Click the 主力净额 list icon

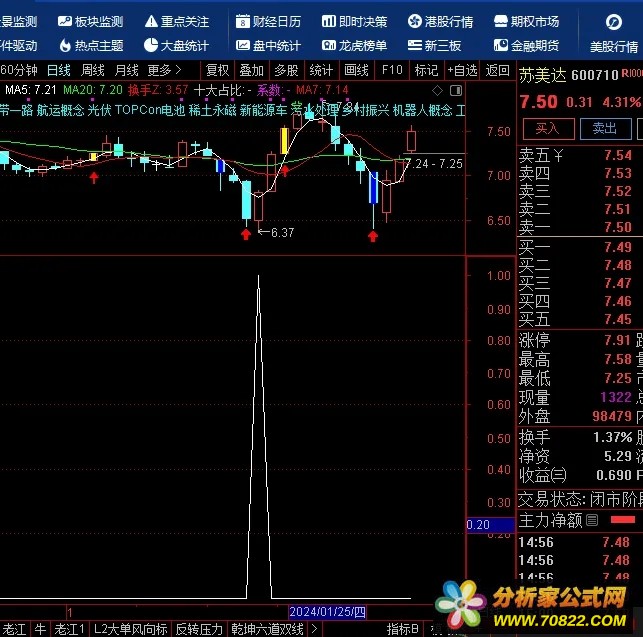(592, 520)
